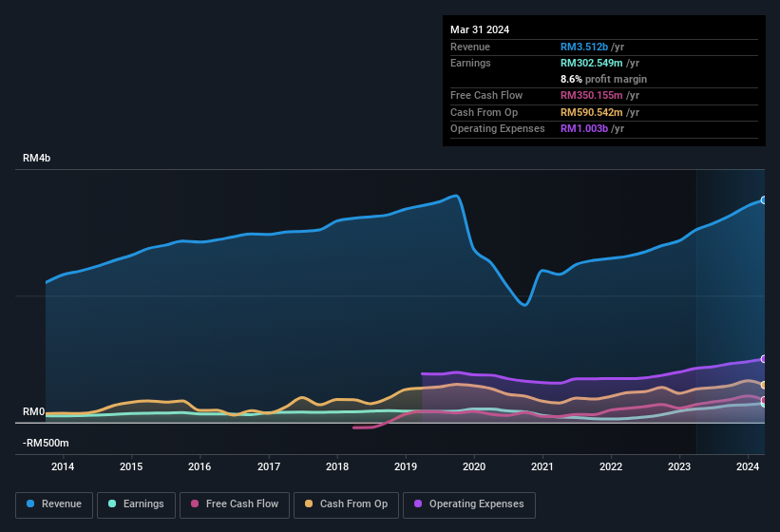This screenshot has width=780, height=532.
Task: Toggle the Earnings legend series
Action: [136, 504]
